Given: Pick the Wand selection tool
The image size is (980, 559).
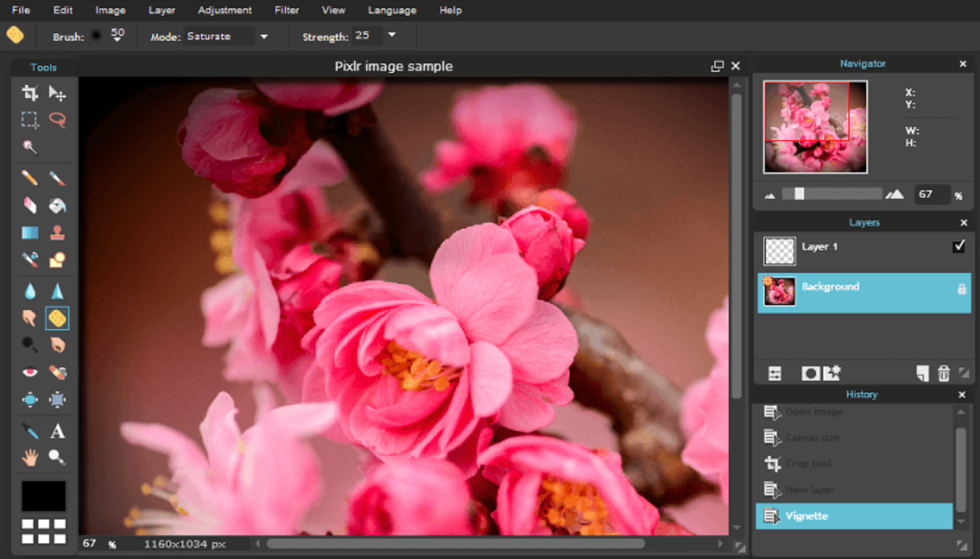Looking at the screenshot, I should [29, 147].
